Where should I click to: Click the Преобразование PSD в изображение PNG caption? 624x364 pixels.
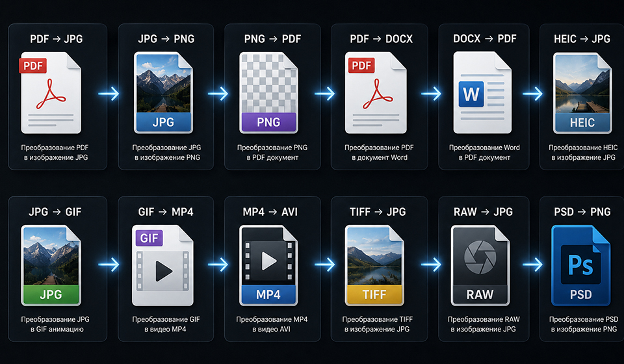(584, 324)
